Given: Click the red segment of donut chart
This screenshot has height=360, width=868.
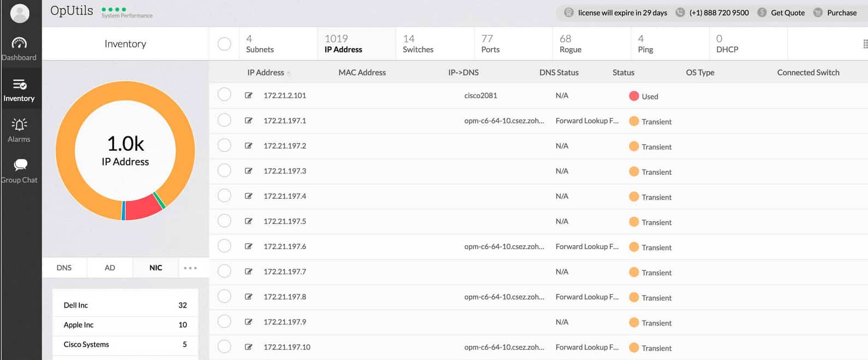Looking at the screenshot, I should [x=142, y=208].
